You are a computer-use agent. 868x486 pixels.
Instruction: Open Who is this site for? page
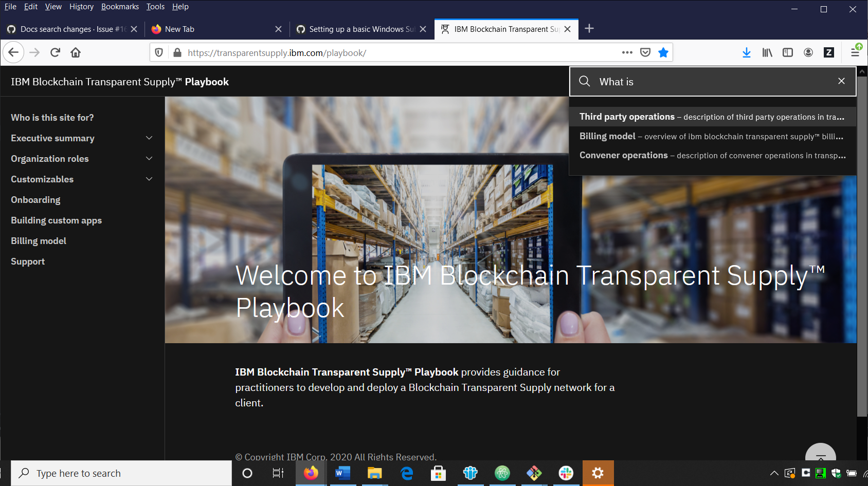pos(52,118)
